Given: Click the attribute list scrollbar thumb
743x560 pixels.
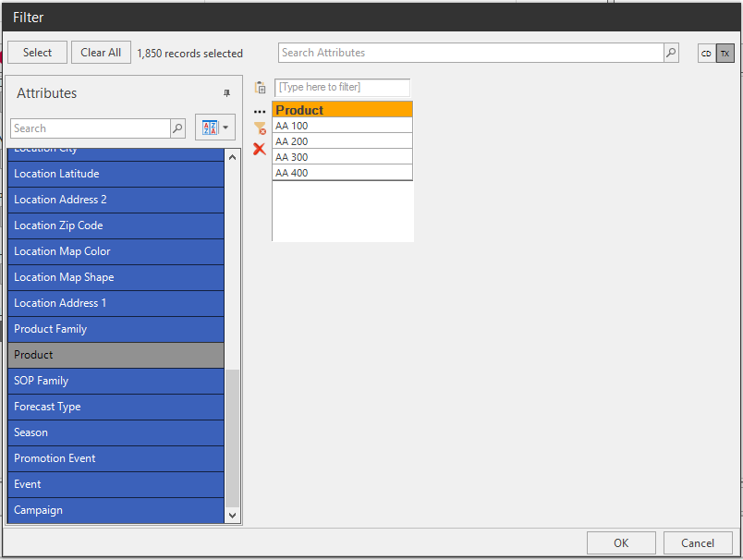Looking at the screenshot, I should pos(232,438).
